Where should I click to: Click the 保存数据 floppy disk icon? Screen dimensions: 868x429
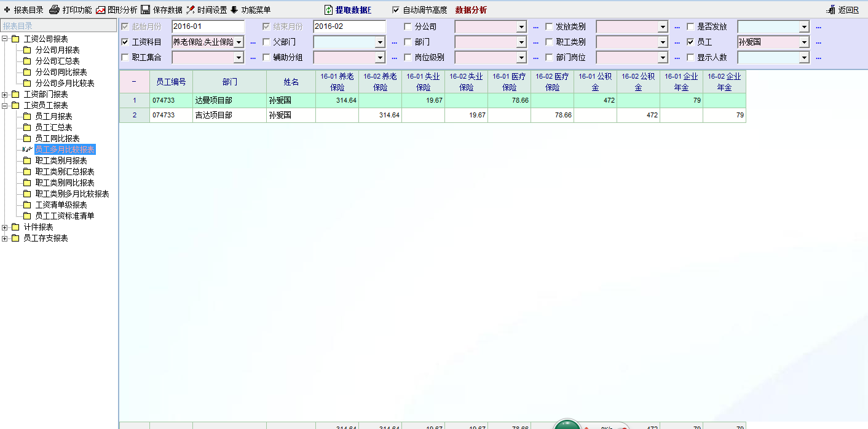(146, 10)
